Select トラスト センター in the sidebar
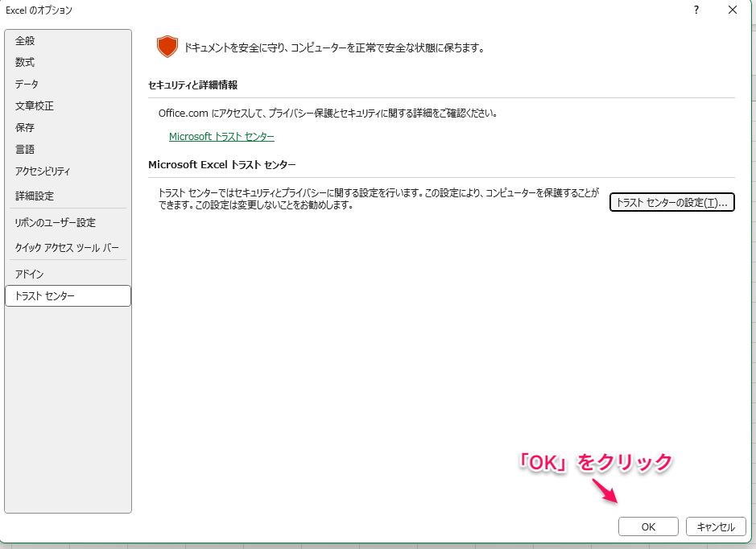The height and width of the screenshot is (549, 756). point(68,296)
